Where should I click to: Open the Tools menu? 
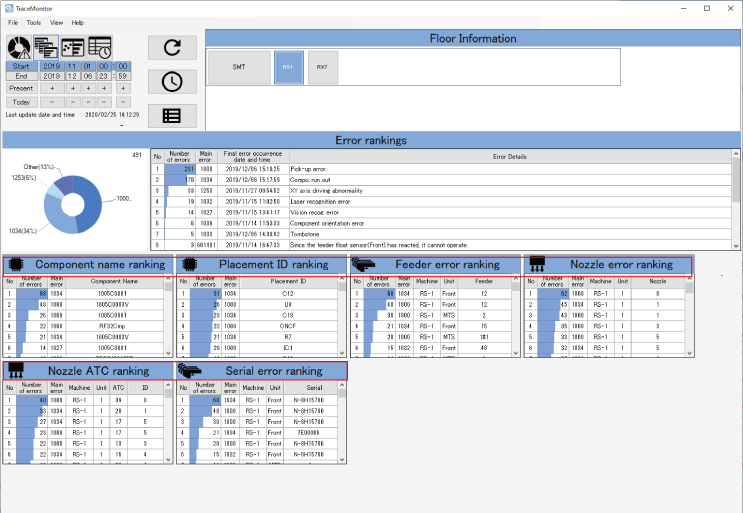click(x=34, y=22)
